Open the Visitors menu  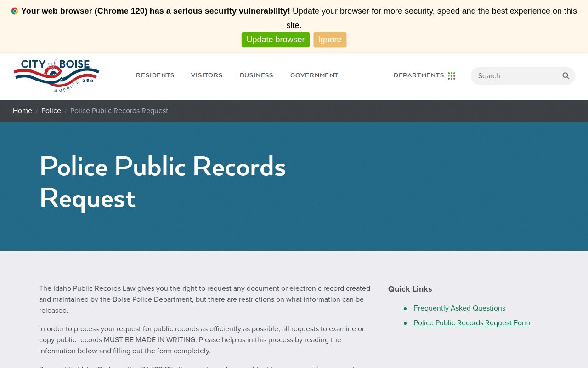(207, 75)
